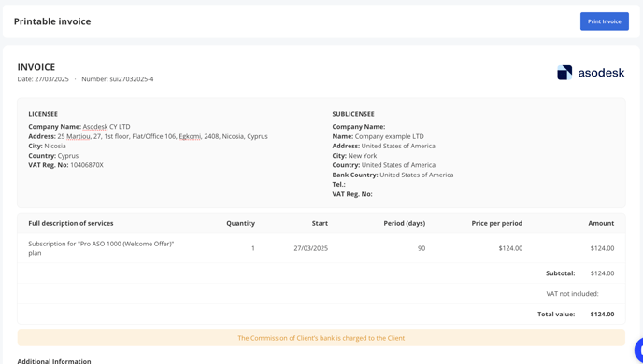
Task: Click the Period (days) column header
Action: (x=405, y=223)
